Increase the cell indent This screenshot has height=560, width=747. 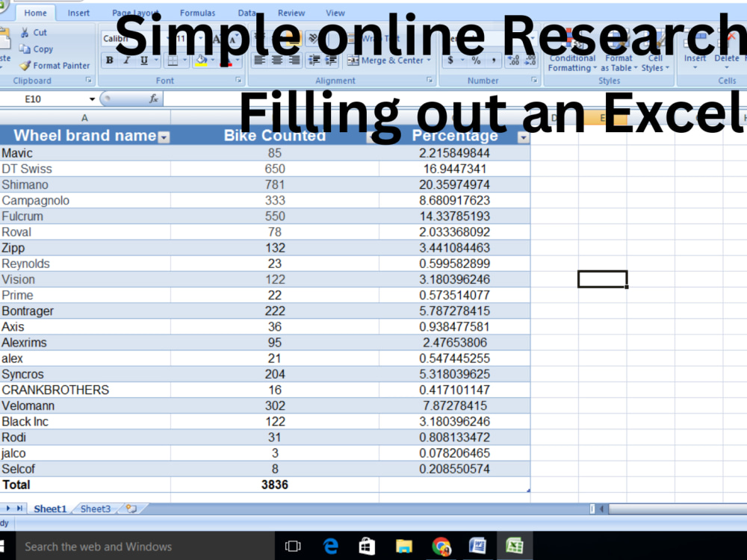click(x=331, y=60)
